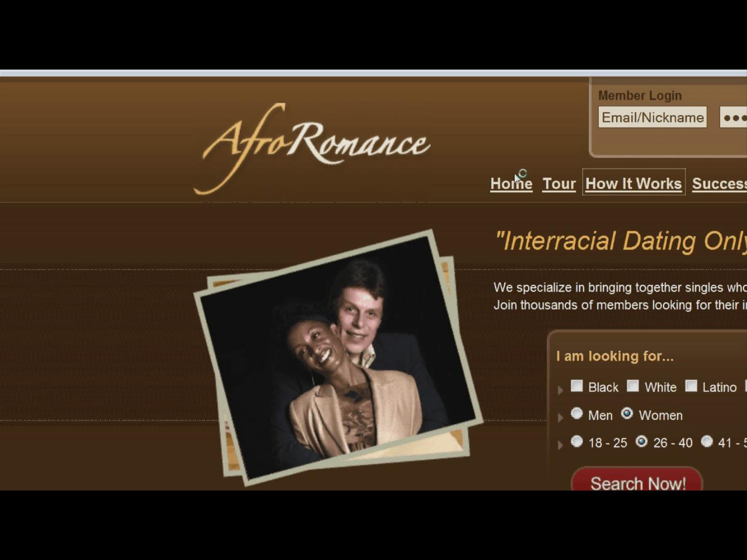This screenshot has width=747, height=560.
Task: Click the "We specialize in bringing together singles" text
Action: point(620,287)
